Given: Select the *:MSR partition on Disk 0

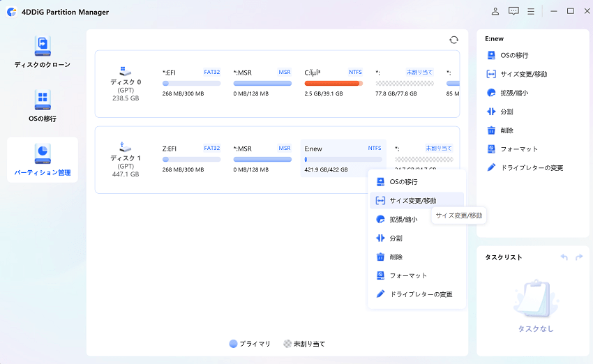Looking at the screenshot, I should (x=262, y=83).
